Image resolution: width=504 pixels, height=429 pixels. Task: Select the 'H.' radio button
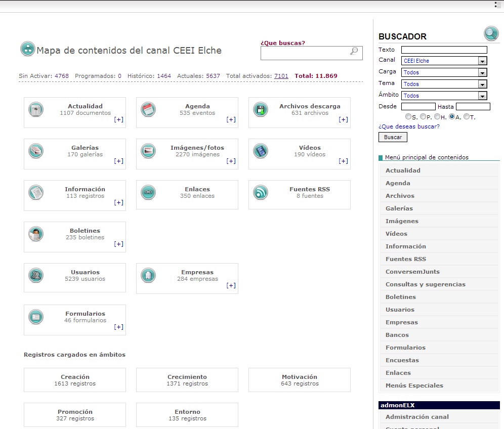[437, 117]
